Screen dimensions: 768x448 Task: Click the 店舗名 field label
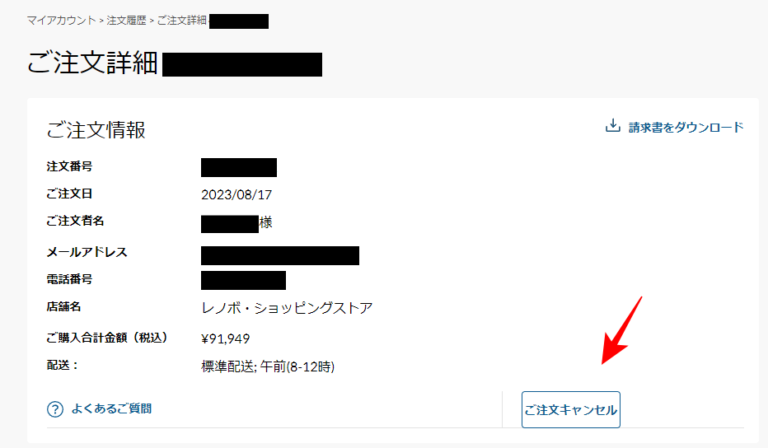[x=64, y=307]
